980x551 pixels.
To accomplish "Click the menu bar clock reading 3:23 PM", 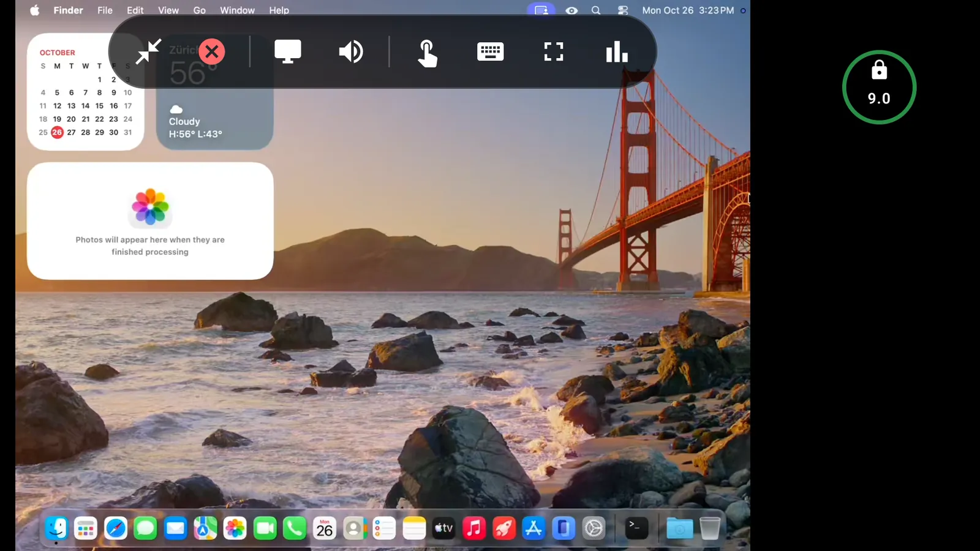I will click(x=688, y=10).
